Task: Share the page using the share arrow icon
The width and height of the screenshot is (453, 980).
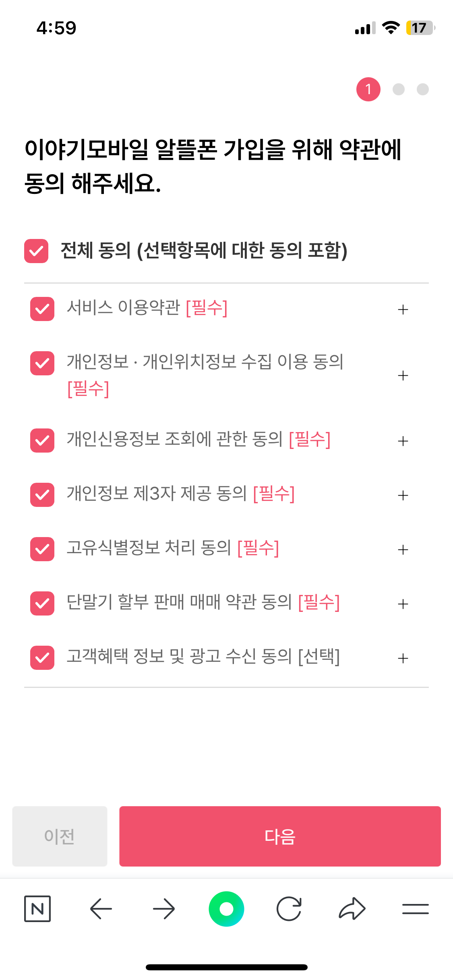Action: [352, 909]
